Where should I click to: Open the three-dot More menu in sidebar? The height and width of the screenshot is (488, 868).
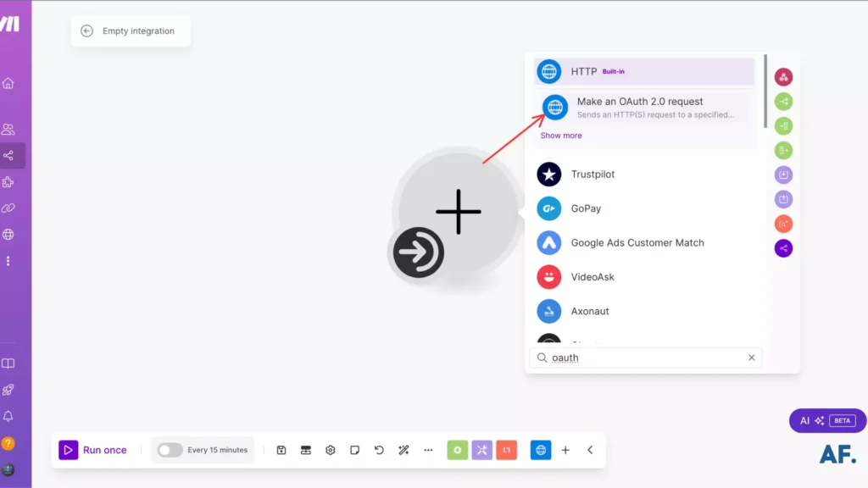(8, 261)
